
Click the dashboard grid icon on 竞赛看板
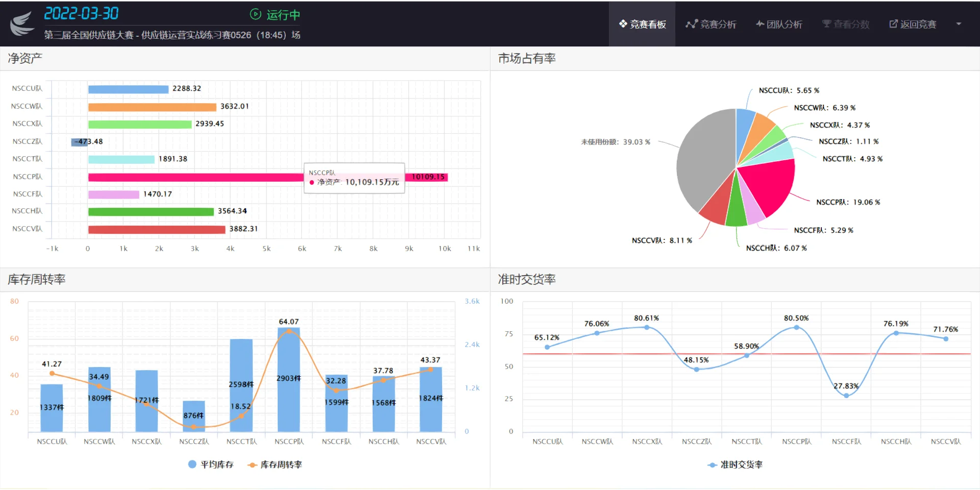tap(622, 23)
